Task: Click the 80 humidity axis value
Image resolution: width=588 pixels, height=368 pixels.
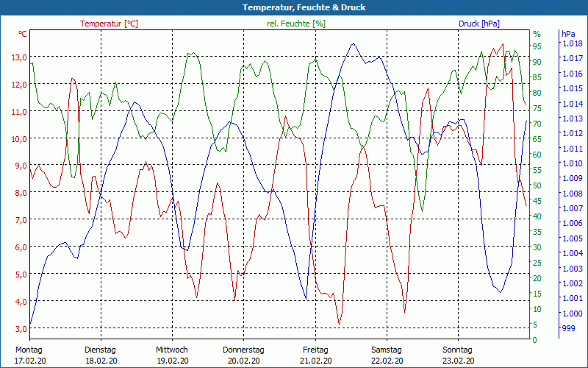Action: [537, 93]
